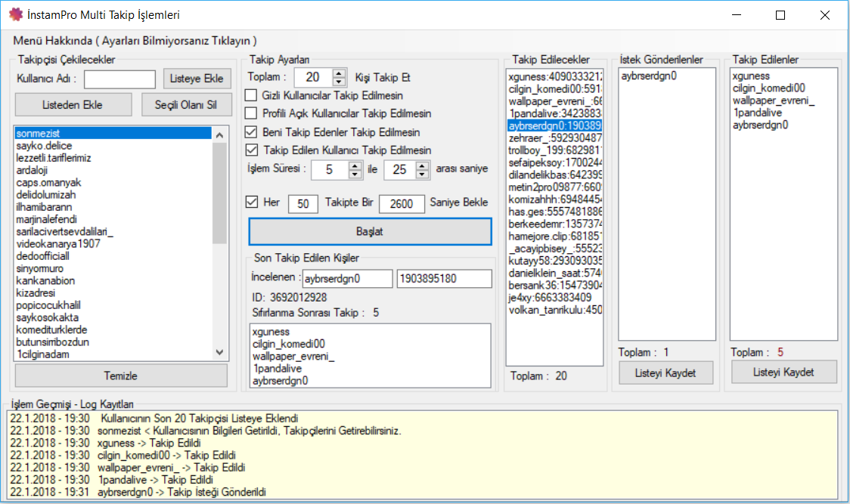Click the Toplam field showing 20
Screen dimensions: 850x504
pyautogui.click(x=314, y=78)
